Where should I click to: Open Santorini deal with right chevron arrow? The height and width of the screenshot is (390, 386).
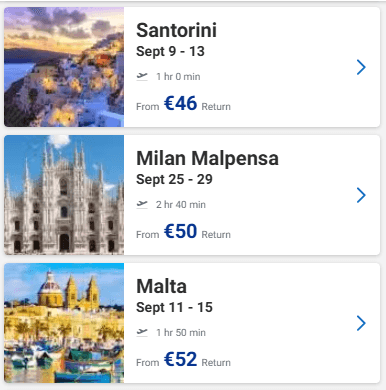click(361, 67)
